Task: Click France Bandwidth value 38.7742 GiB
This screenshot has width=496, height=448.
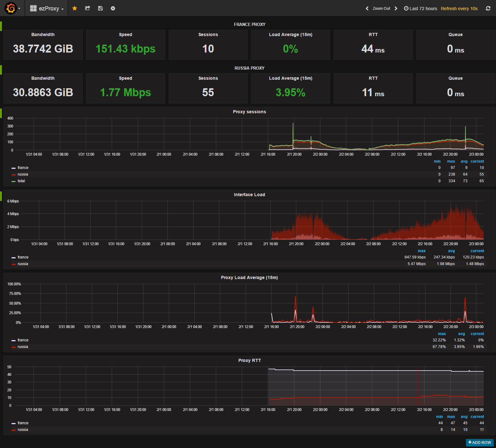Action: tap(43, 49)
